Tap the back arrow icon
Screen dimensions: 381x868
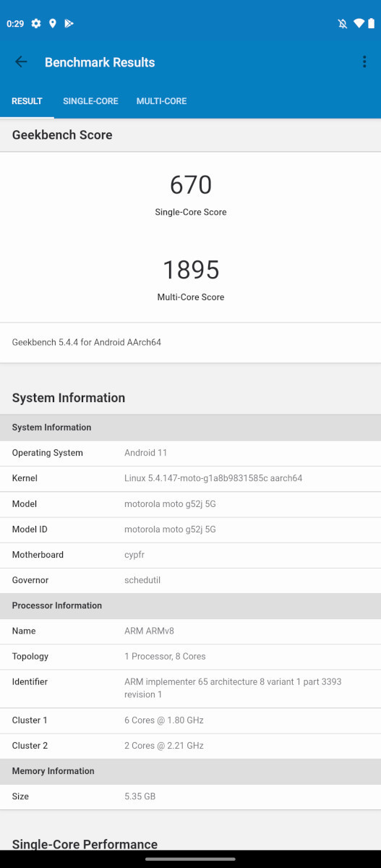coord(21,62)
